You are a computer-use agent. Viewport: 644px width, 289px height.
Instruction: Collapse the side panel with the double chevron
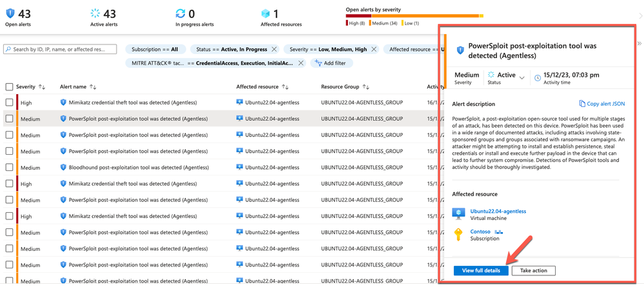click(639, 43)
